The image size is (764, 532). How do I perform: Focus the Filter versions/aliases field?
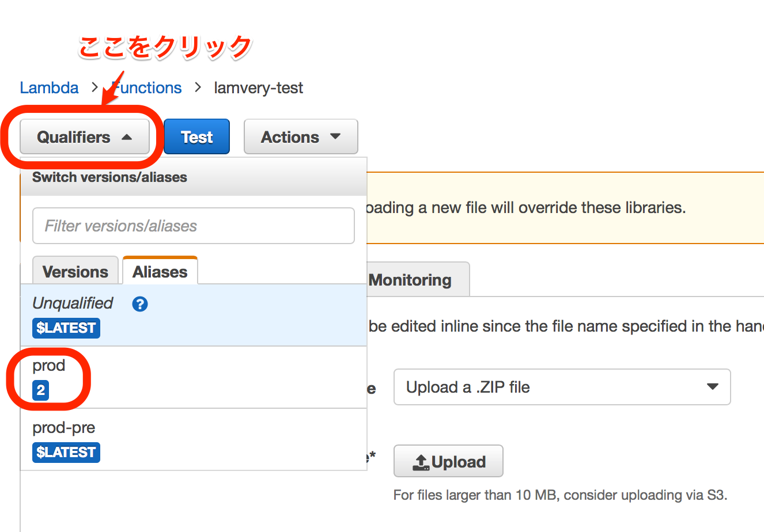(x=193, y=226)
